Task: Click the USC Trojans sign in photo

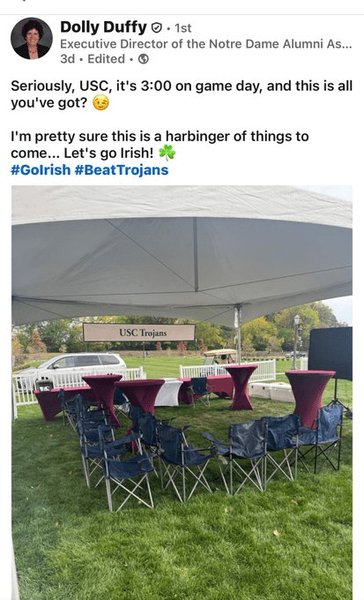Action: (x=139, y=333)
